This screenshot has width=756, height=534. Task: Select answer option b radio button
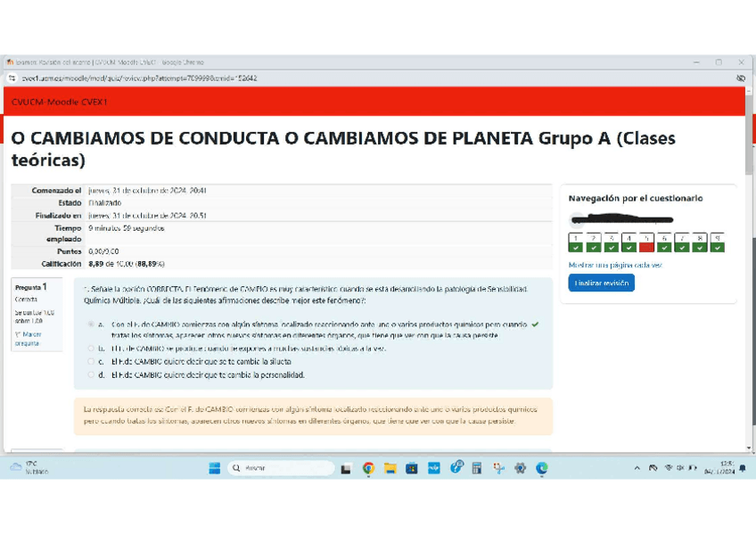pyautogui.click(x=91, y=348)
